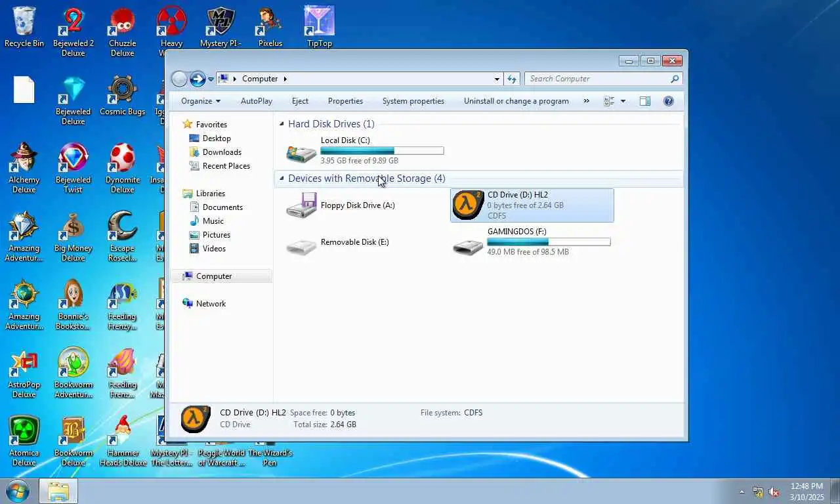Open the Recycle Bin desktop icon
The width and height of the screenshot is (840, 504).
coord(24,28)
